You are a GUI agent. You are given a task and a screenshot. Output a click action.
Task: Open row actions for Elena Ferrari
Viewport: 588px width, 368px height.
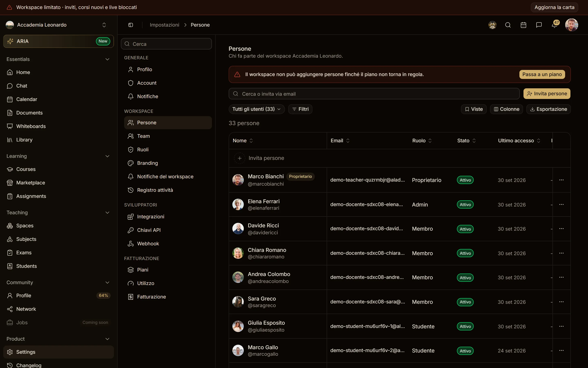pos(561,204)
